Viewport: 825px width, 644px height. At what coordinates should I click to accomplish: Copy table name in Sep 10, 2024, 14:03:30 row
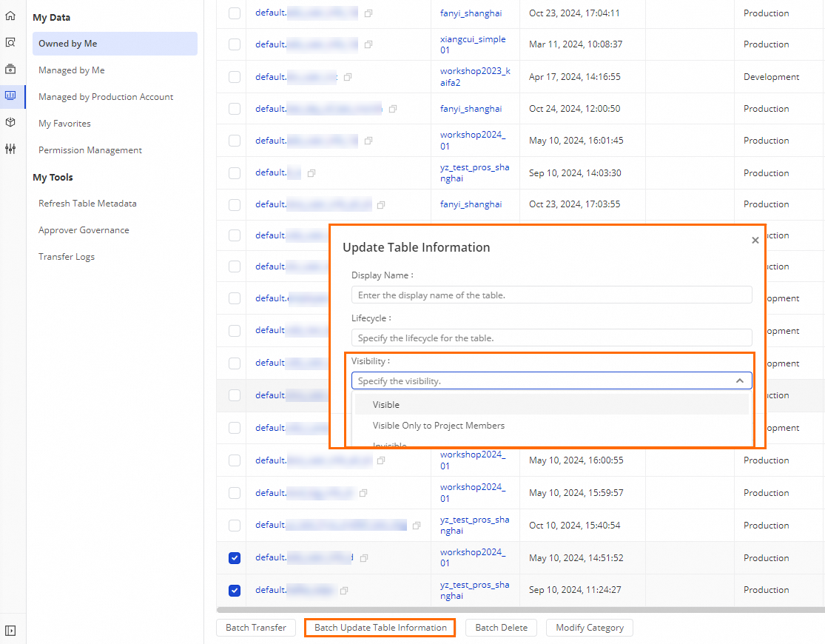[x=312, y=173]
